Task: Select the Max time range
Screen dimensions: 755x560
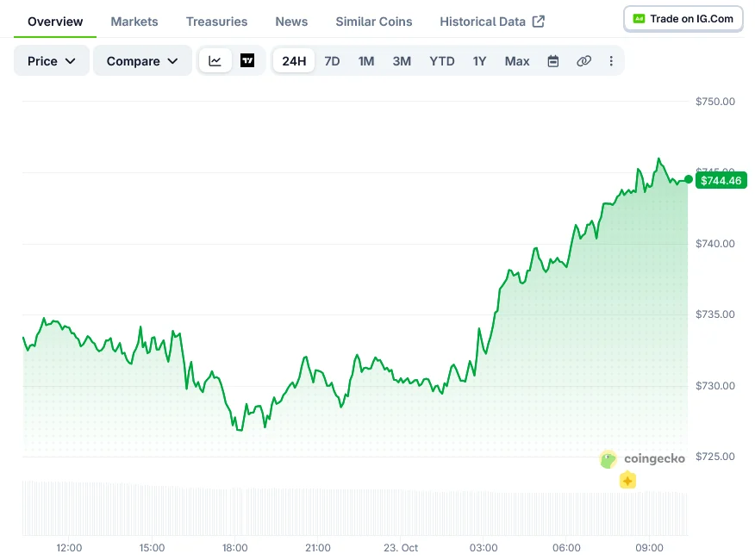Action: click(516, 61)
